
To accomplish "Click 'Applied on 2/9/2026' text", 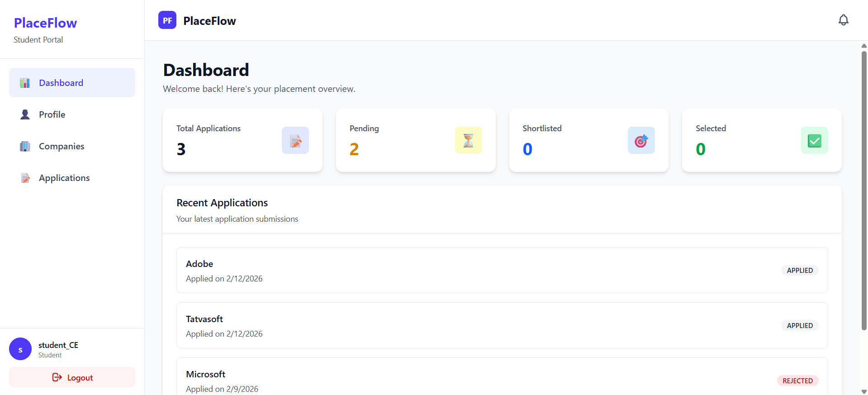I will coord(222,389).
